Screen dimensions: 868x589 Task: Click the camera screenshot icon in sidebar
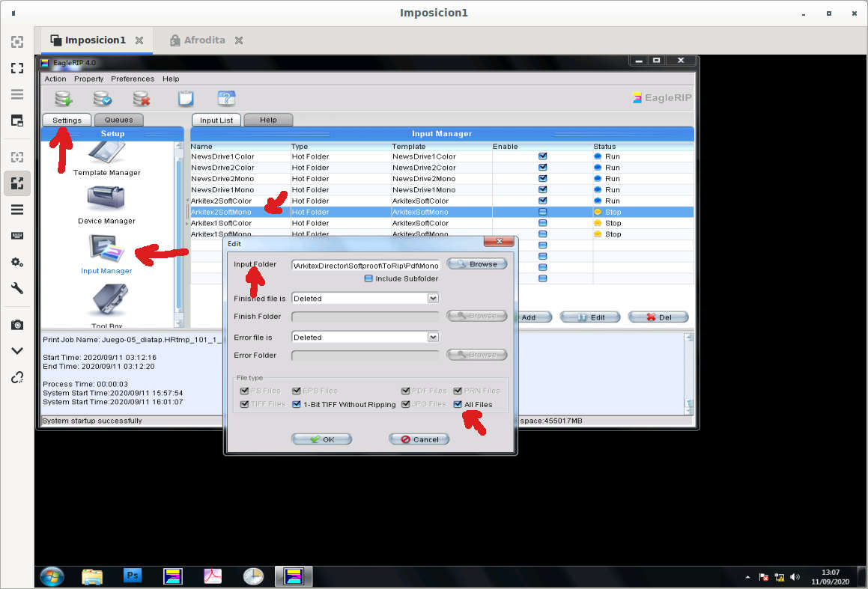click(16, 325)
